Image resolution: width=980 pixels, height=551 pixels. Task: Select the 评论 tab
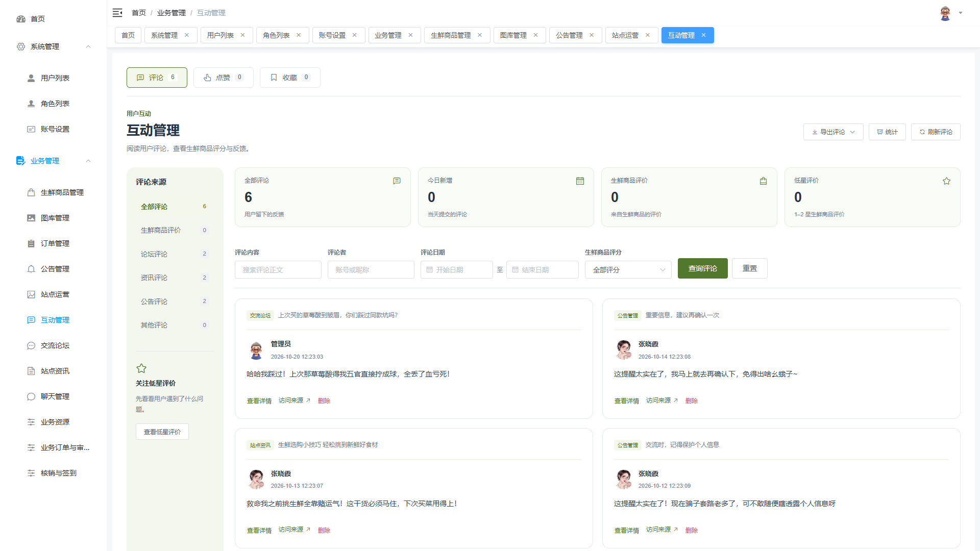tap(157, 78)
